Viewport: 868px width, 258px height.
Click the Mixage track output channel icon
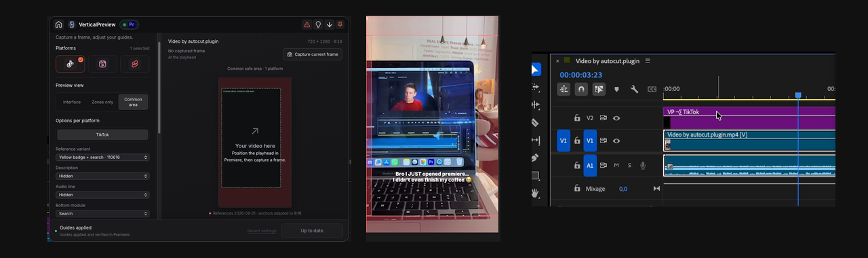click(656, 189)
